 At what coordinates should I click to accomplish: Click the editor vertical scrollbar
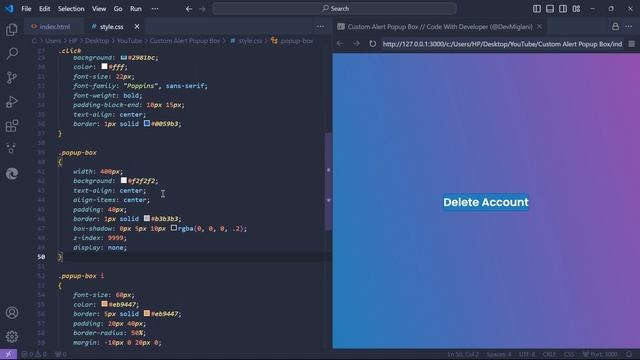328,182
